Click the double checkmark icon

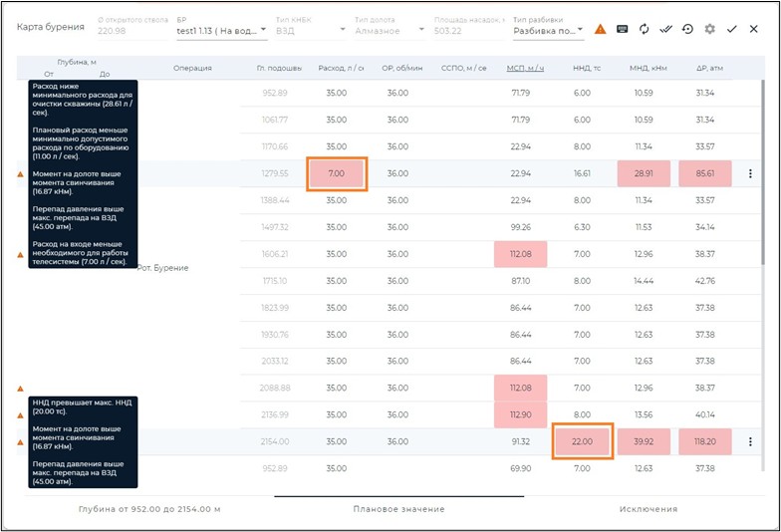(x=665, y=29)
